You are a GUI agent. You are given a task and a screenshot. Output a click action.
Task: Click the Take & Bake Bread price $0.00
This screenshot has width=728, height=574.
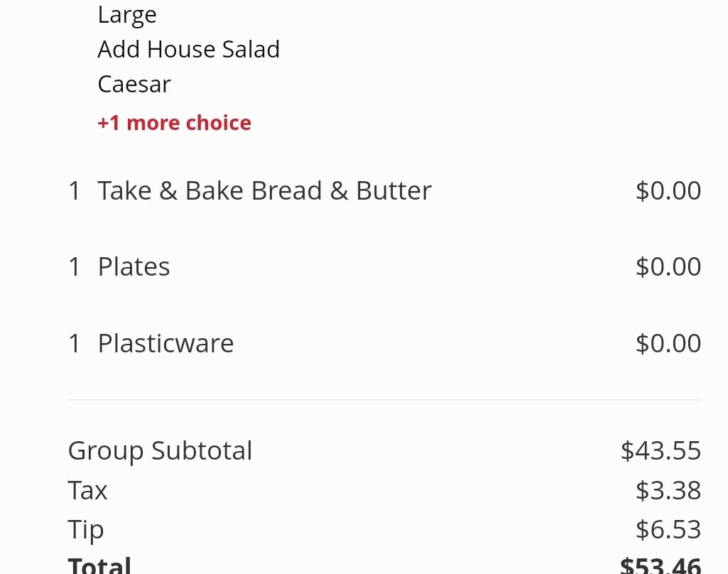point(668,191)
